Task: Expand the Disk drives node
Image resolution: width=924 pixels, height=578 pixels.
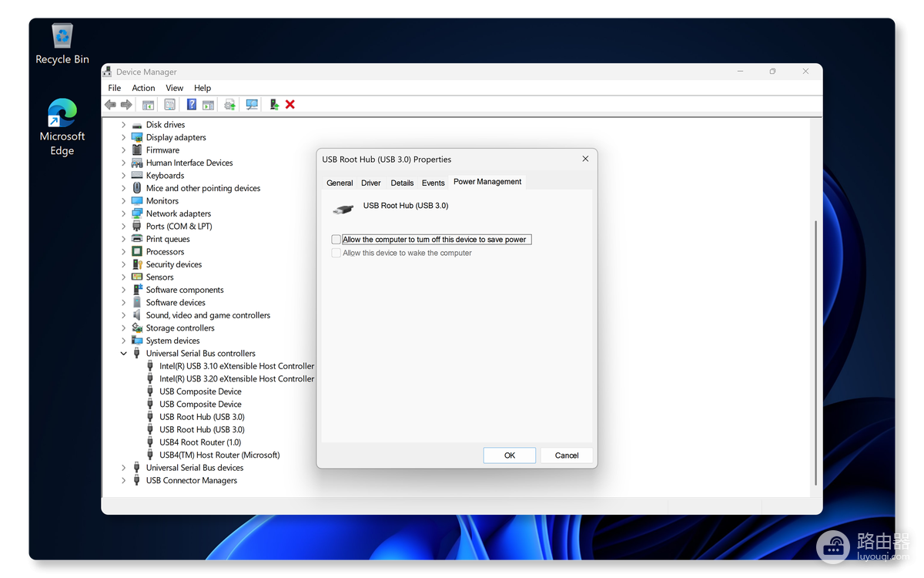Action: [x=123, y=125]
